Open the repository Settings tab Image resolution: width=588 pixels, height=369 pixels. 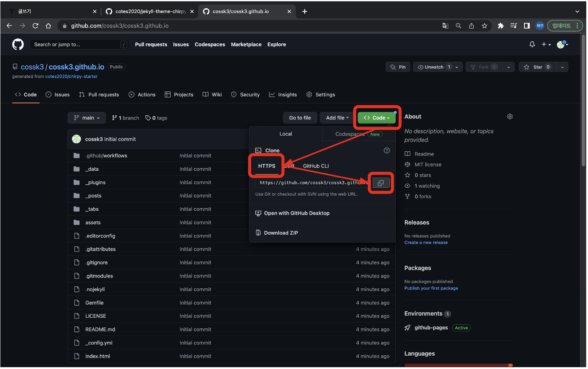(321, 95)
